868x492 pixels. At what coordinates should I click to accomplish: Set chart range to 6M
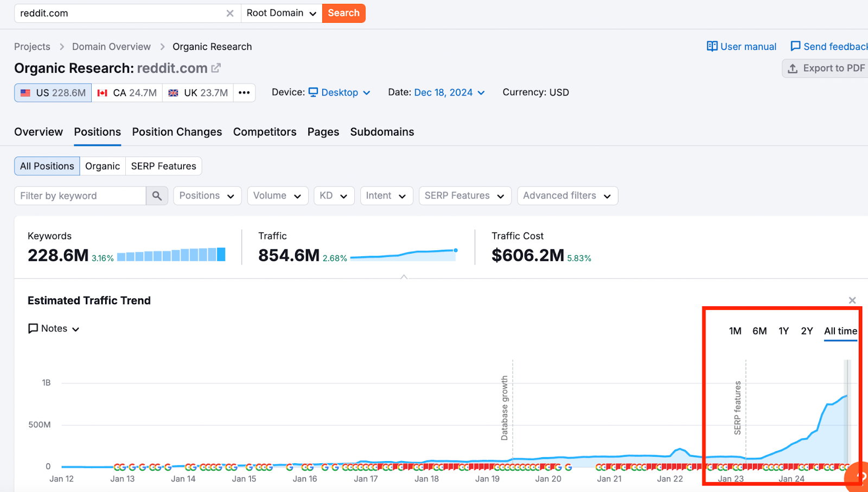click(759, 331)
